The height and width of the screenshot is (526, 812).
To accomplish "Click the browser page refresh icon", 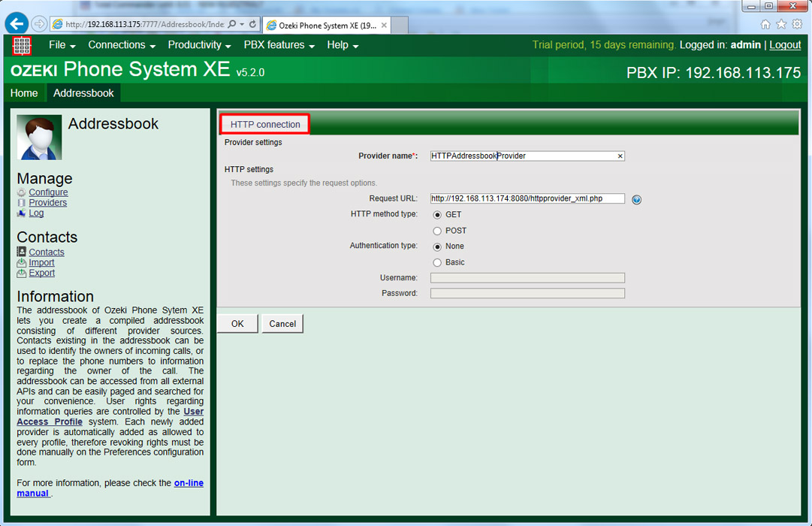I will pos(252,24).
